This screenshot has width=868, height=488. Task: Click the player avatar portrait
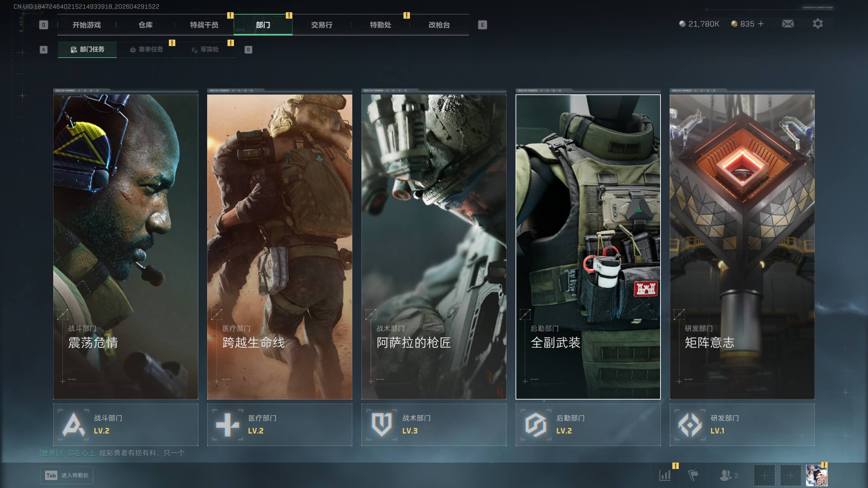(816, 475)
